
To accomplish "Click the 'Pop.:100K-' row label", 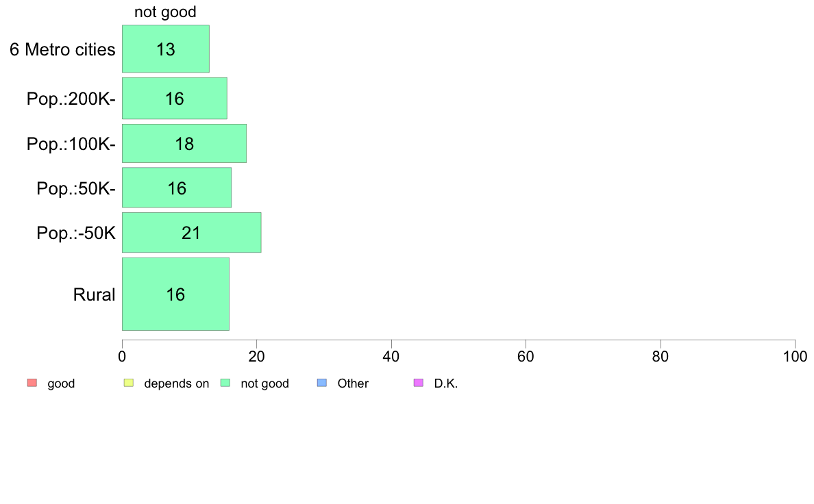I will pyautogui.click(x=71, y=144).
